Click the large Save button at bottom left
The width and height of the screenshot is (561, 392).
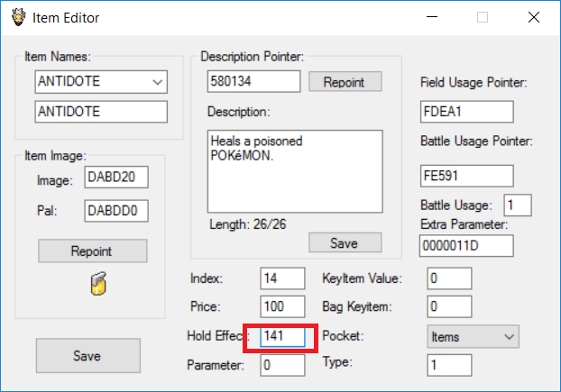point(88,356)
